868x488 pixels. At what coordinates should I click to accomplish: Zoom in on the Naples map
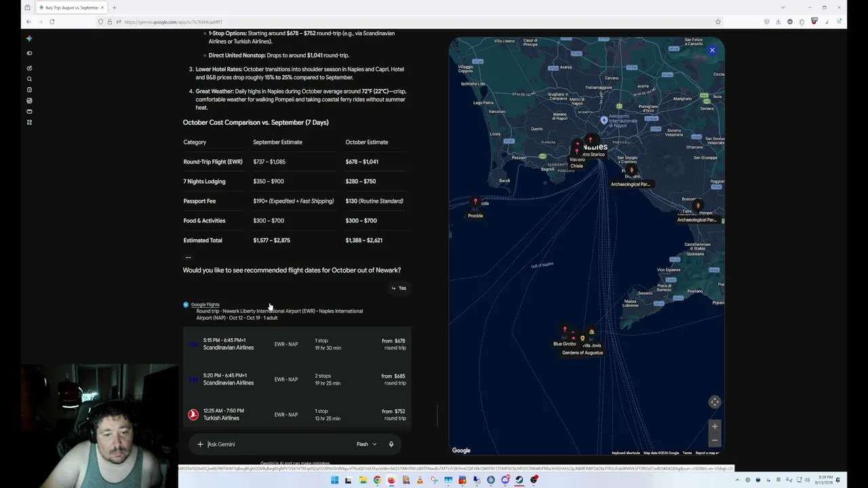pyautogui.click(x=715, y=426)
